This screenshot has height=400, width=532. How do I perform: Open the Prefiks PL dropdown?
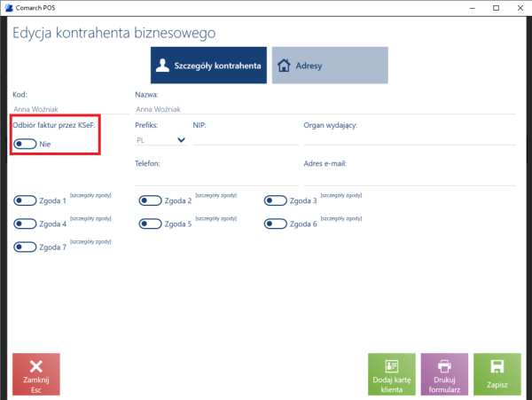160,140
